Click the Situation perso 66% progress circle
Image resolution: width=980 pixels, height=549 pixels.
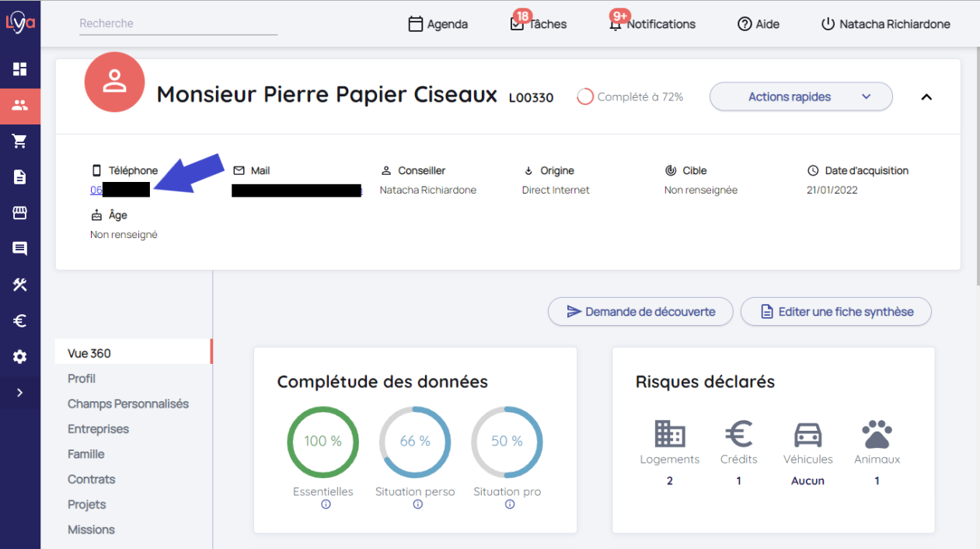(415, 442)
